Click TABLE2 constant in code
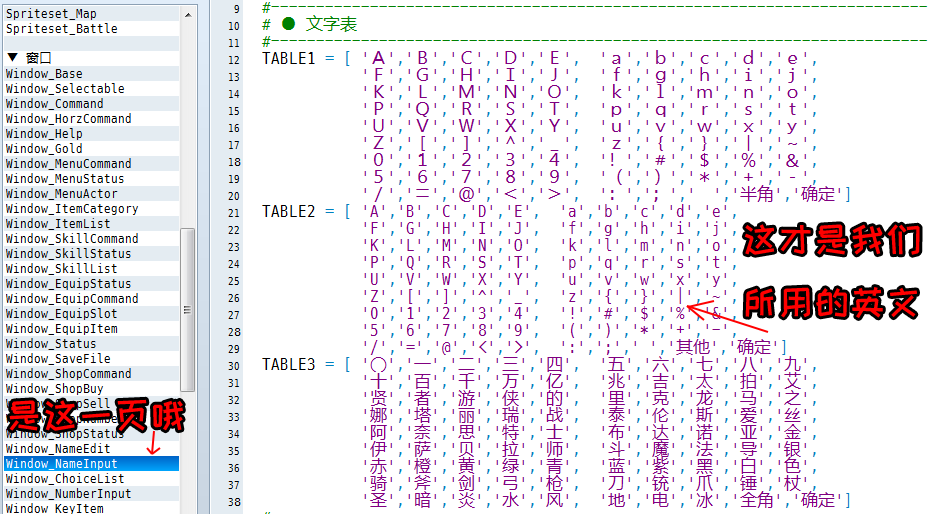The height and width of the screenshot is (514, 928). tap(289, 211)
